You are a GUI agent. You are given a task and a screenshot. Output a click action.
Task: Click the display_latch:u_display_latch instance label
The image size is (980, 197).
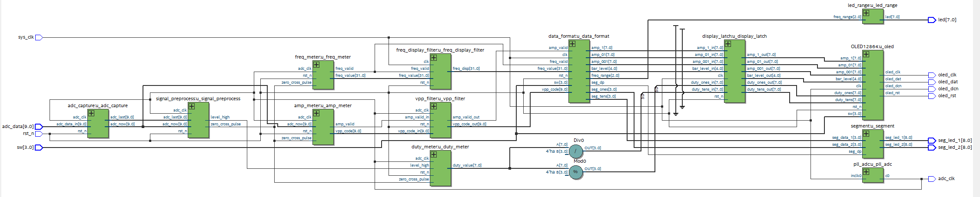pos(734,36)
